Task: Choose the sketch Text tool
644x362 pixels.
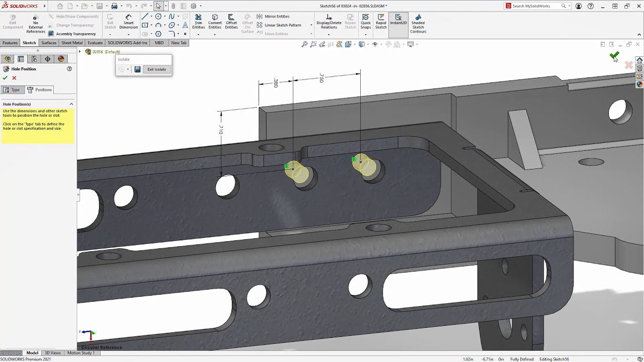Action: [185, 25]
